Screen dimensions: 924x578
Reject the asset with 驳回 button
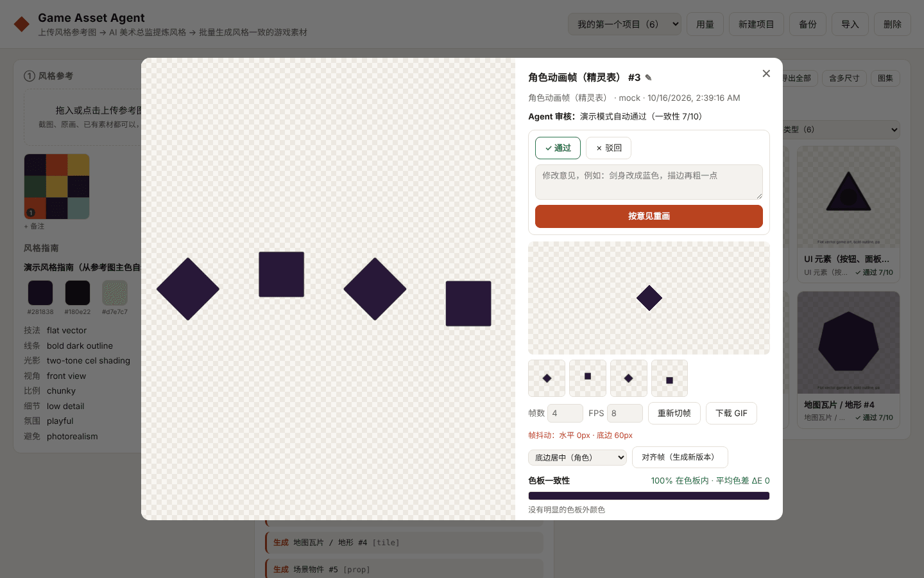pos(608,148)
